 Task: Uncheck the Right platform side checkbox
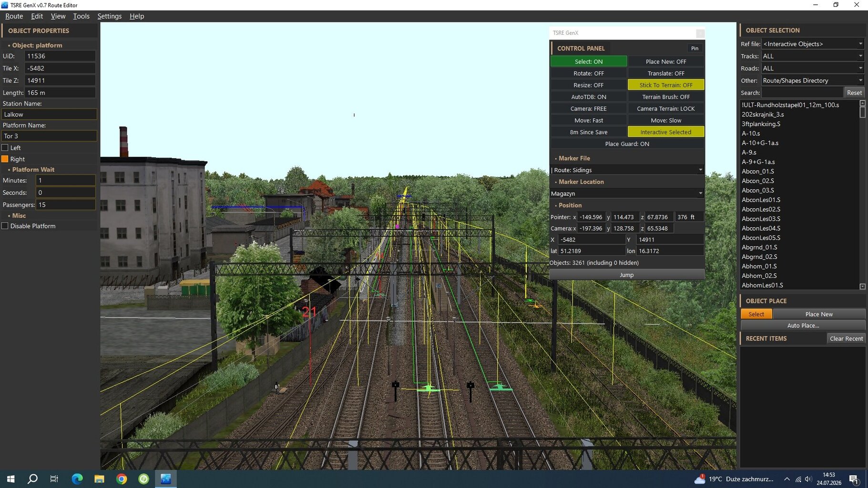tap(5, 159)
